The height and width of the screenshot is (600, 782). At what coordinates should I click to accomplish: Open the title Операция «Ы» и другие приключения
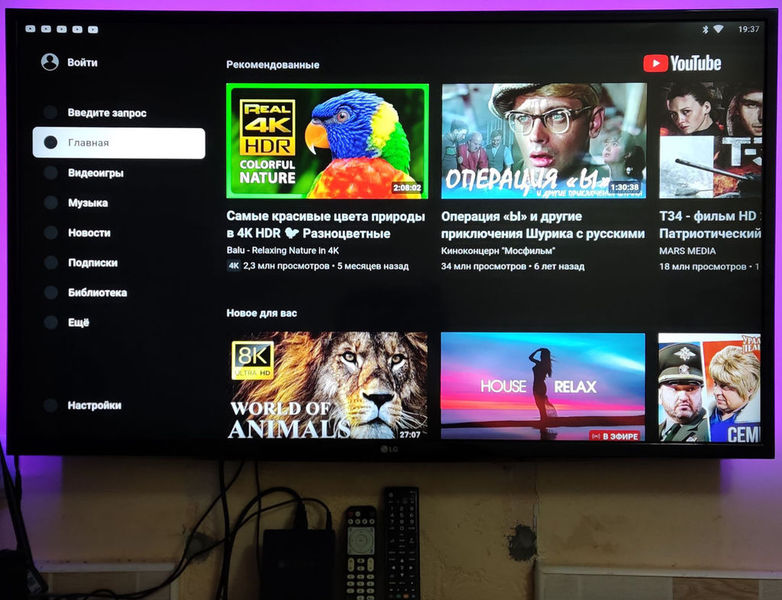pyautogui.click(x=543, y=225)
